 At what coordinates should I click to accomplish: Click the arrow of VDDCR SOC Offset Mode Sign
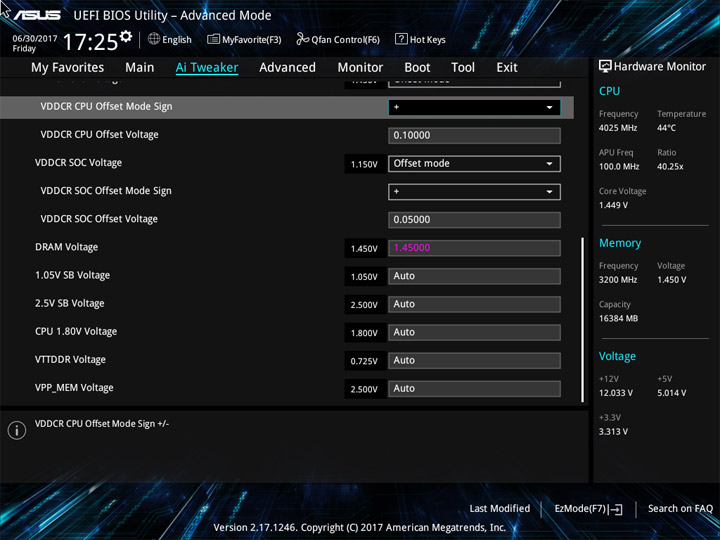(549, 192)
